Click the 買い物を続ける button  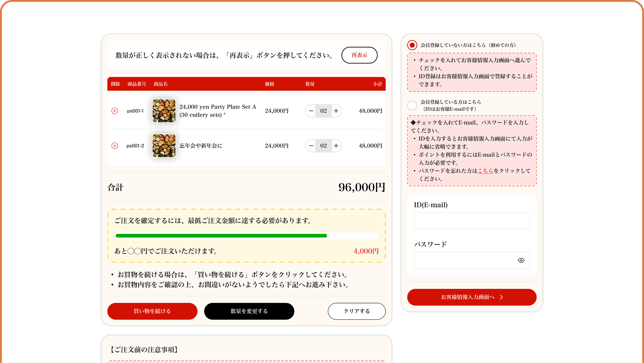click(152, 311)
